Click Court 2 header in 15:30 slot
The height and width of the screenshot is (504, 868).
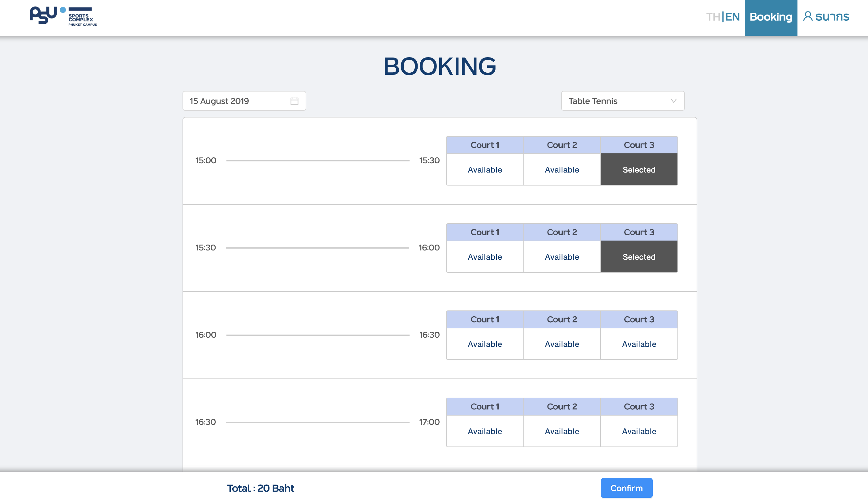pyautogui.click(x=562, y=232)
